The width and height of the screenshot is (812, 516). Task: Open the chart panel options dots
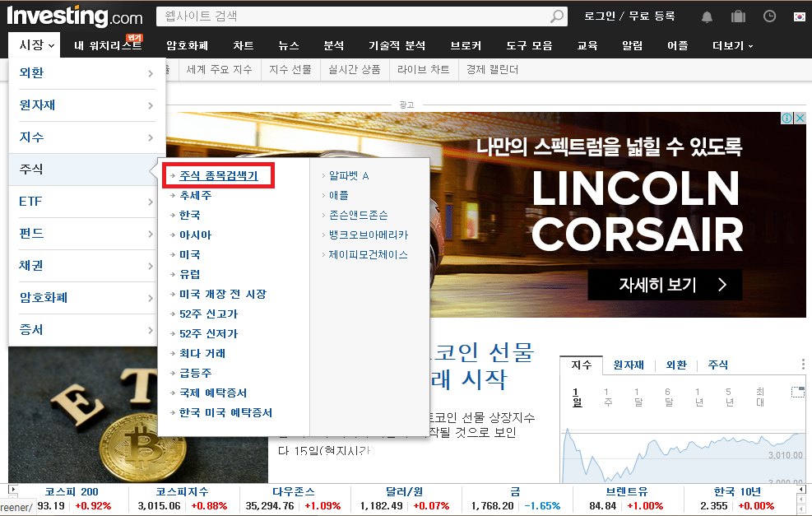803,364
